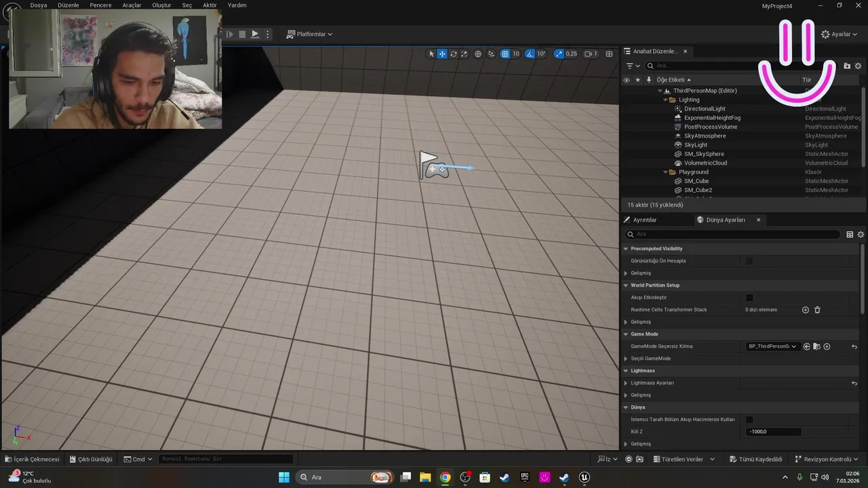Open play mode options three-dot menu
Image resolution: width=868 pixels, height=488 pixels.
coord(268,34)
